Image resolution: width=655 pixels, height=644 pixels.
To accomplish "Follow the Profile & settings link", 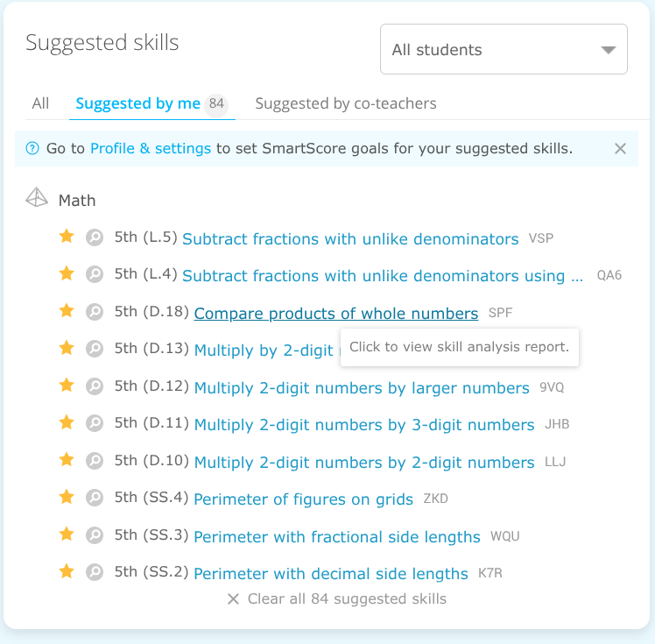I will point(151,148).
